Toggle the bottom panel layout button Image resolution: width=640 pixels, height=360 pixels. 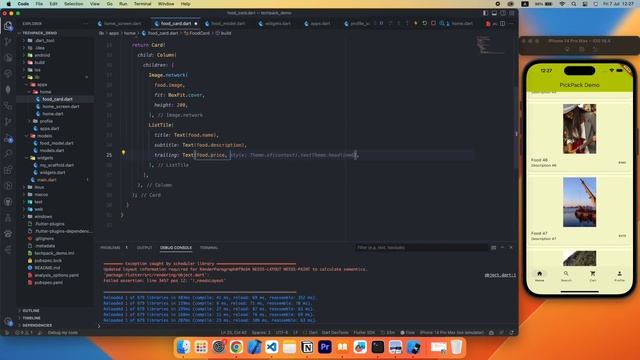(x=494, y=13)
